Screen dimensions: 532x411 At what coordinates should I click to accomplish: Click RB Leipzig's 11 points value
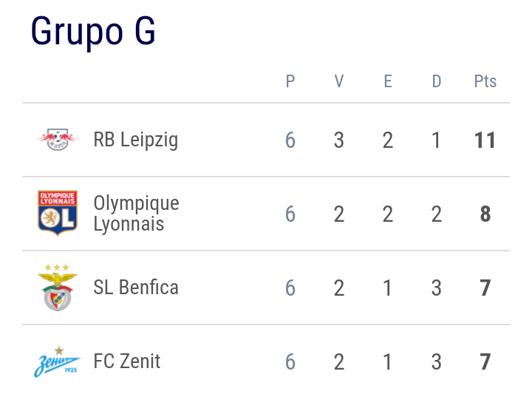(485, 140)
